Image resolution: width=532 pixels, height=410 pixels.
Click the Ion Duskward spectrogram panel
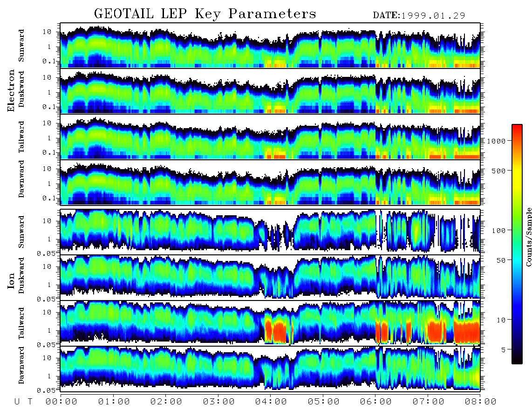270,277
